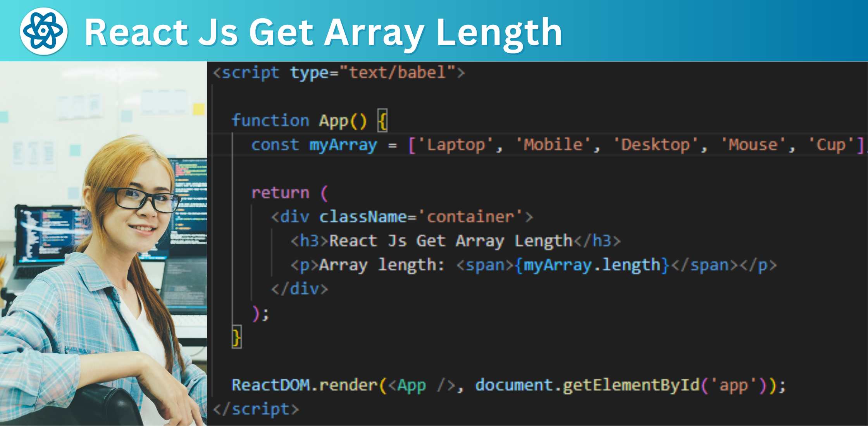Click the myArray variable in the const declaration
Screen dimensions: 868x426
pos(343,145)
